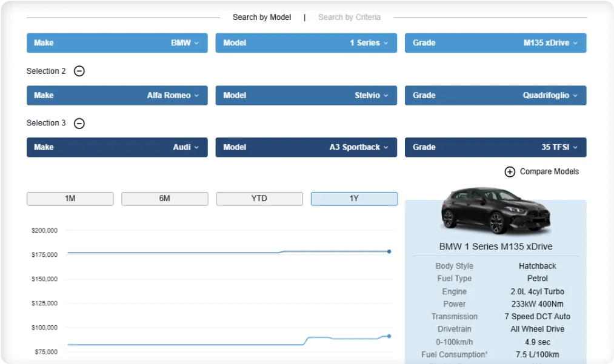The image size is (614, 364).
Task: Click the 2.0L 4cyl Turbo engine value
Action: (537, 291)
